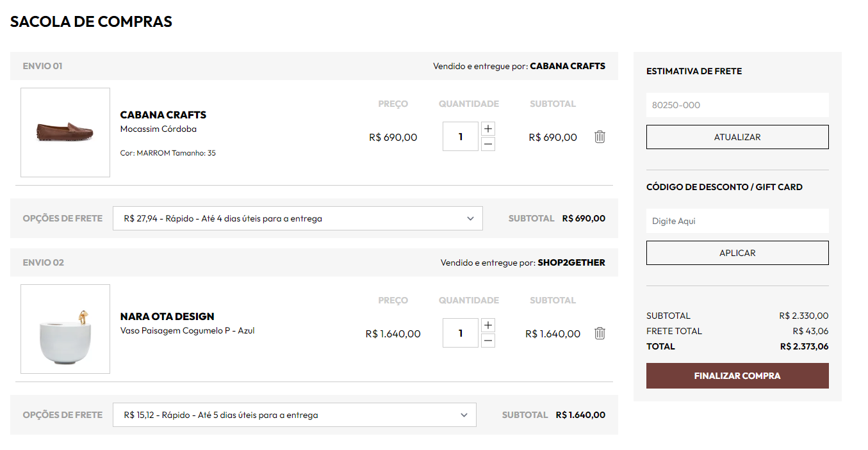Click the ESTIMATIVA DE FRETE heading
Viewport: 868px width, 450px height.
click(694, 71)
